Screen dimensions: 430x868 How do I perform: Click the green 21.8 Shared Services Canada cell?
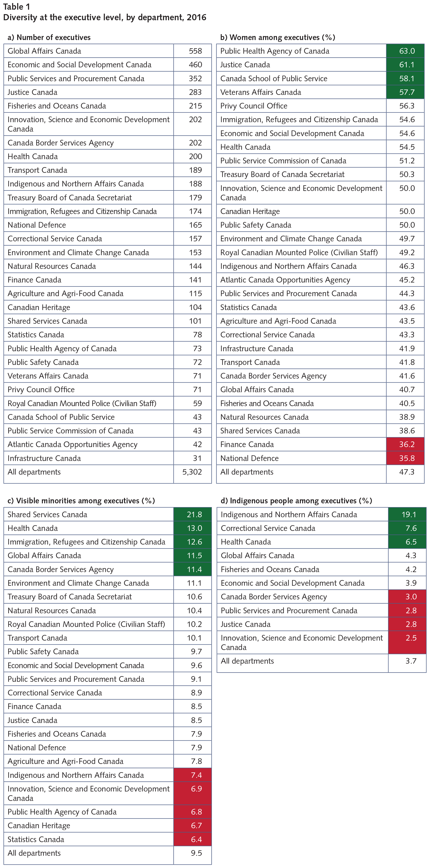pos(193,515)
